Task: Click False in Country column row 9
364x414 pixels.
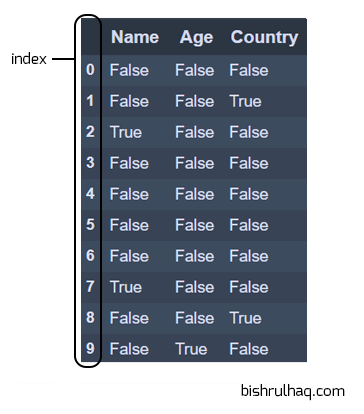Action: click(x=249, y=349)
